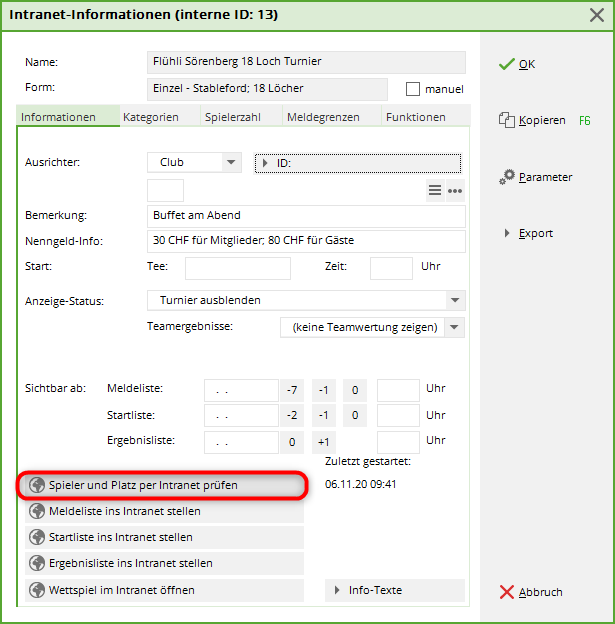Open the Teamergebnisse dropdown

(x=454, y=328)
